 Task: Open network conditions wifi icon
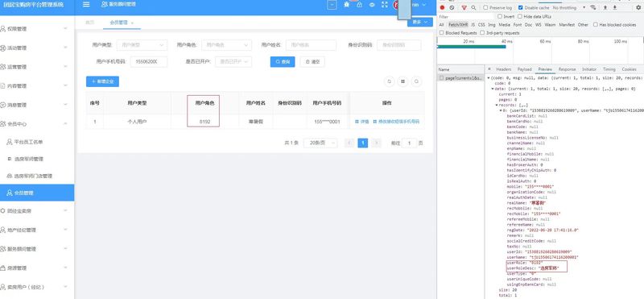coord(593,7)
